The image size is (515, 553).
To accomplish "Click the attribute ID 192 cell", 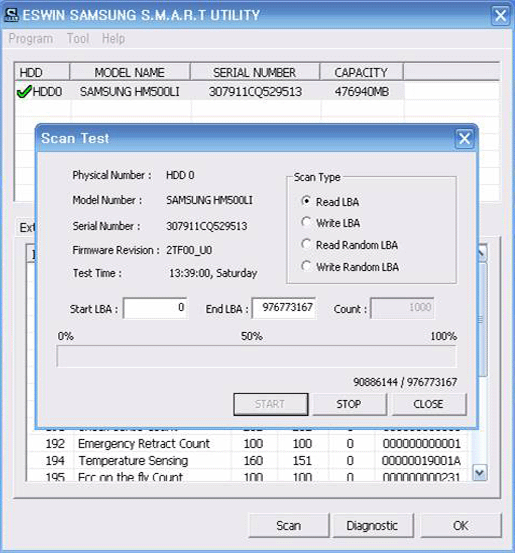I will 55,444.
